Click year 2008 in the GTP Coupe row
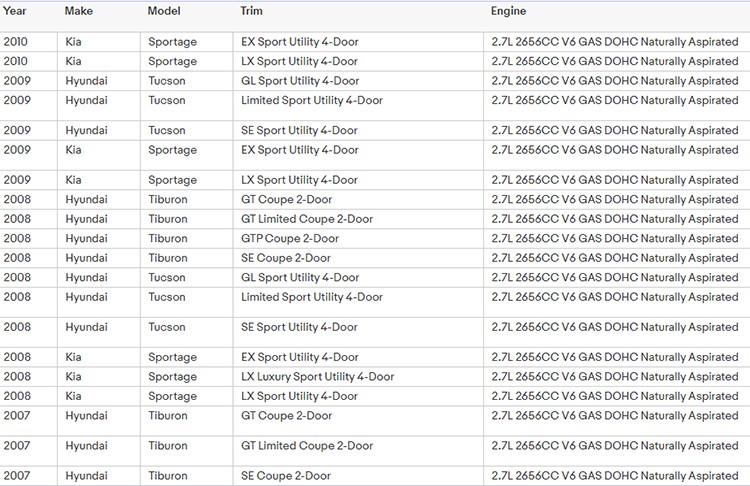 [17, 239]
